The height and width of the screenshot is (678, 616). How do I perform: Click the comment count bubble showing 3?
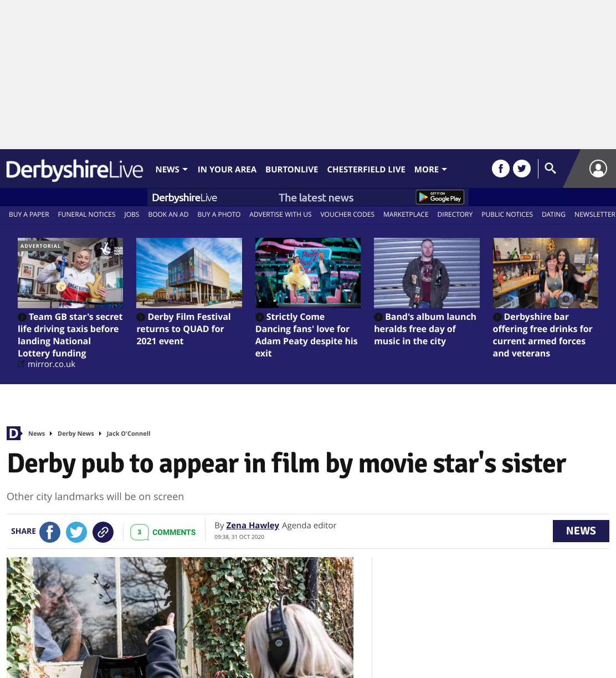tap(140, 532)
